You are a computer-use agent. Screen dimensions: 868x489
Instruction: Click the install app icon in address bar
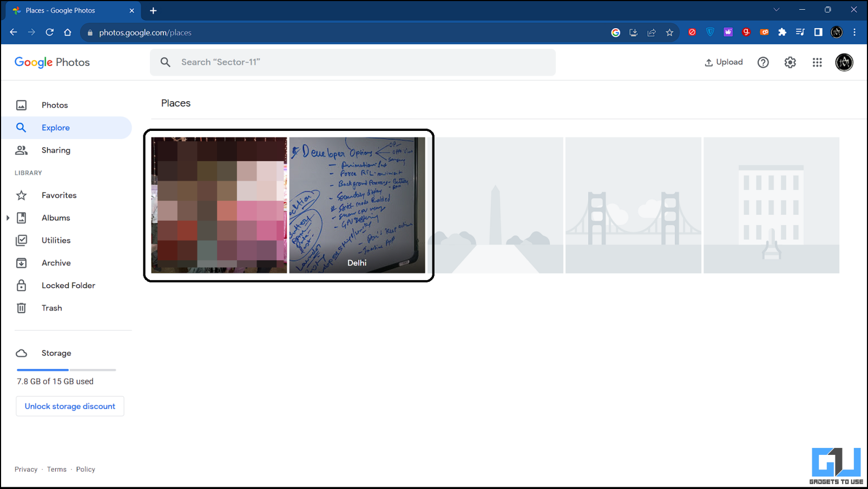[634, 32]
